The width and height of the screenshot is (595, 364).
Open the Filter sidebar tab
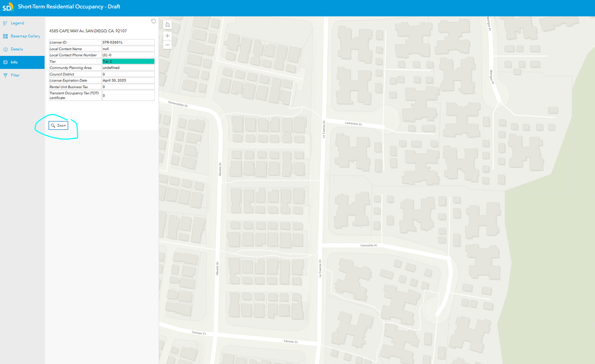[x=23, y=75]
